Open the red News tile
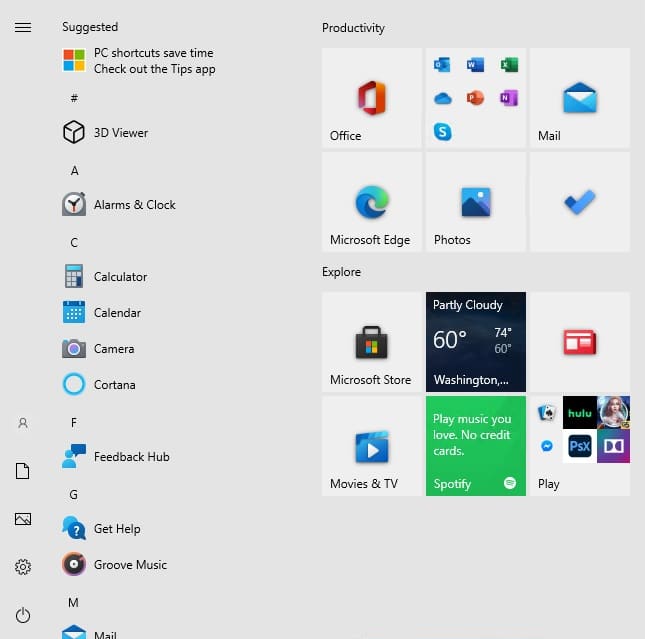Screen dimensions: 645x639 [580, 342]
